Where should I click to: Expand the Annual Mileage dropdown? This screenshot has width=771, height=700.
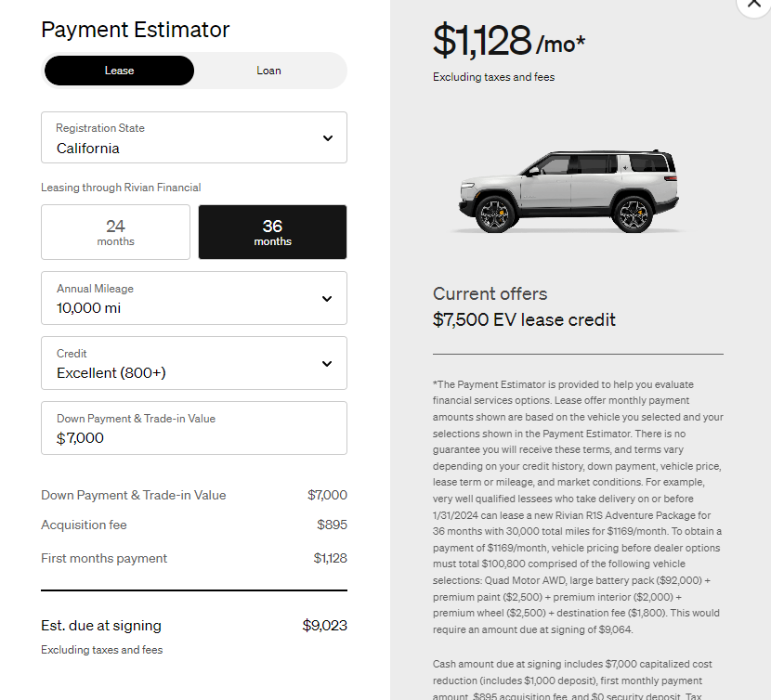coord(193,298)
